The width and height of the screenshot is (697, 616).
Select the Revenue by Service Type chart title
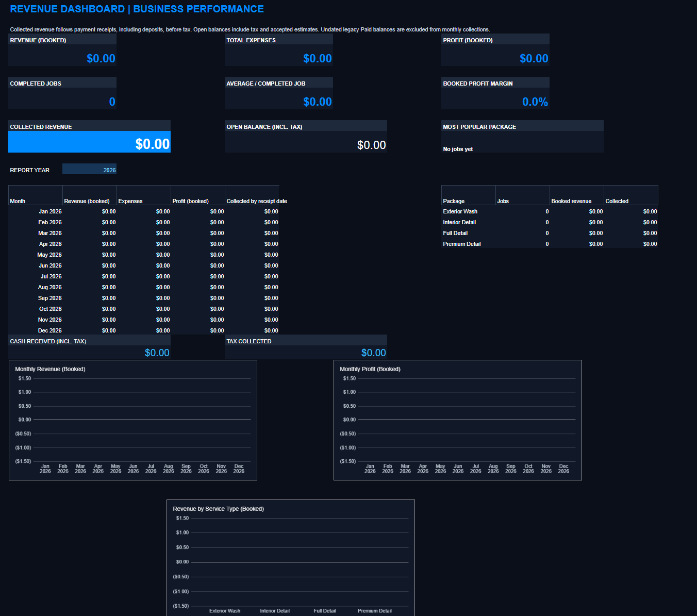pyautogui.click(x=218, y=509)
